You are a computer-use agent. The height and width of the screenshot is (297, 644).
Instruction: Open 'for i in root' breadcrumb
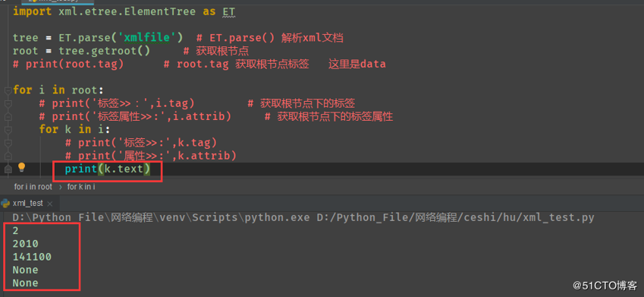(33, 187)
